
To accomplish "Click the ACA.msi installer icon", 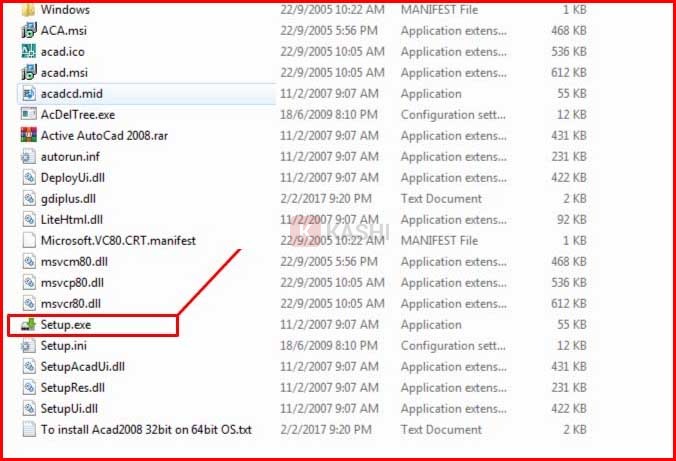I will tap(29, 31).
